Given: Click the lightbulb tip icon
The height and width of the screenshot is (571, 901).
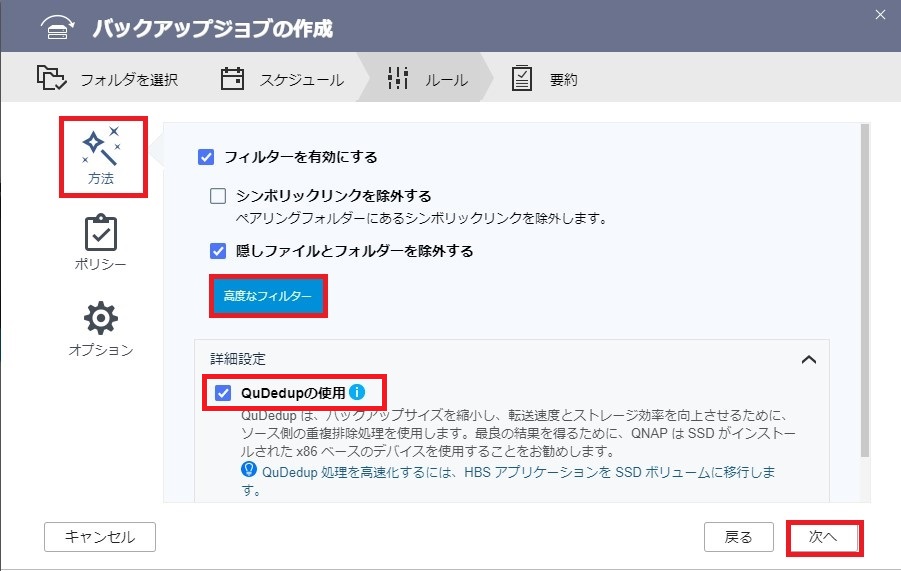Looking at the screenshot, I should coord(249,470).
